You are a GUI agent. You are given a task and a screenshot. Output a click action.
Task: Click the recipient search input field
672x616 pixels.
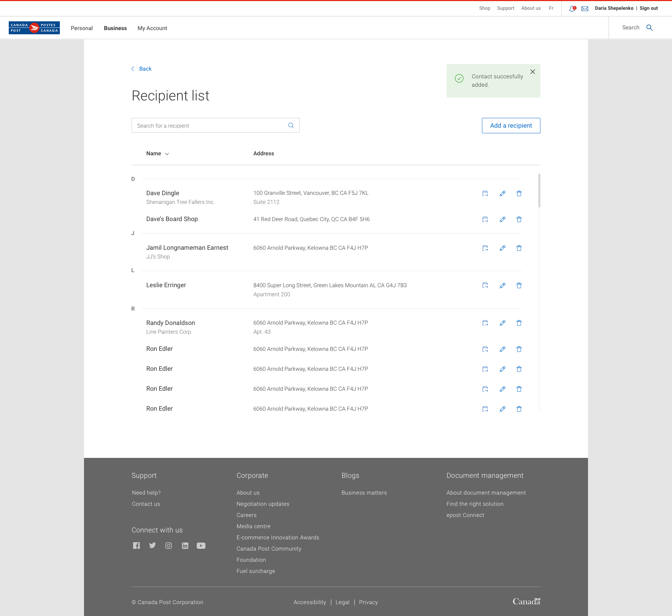(x=210, y=125)
